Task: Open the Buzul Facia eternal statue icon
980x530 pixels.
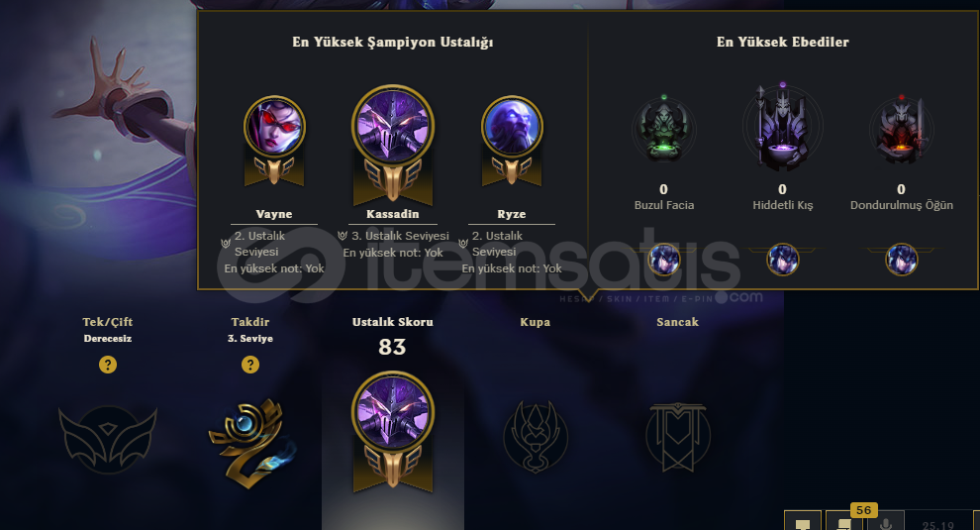Action: (x=664, y=130)
